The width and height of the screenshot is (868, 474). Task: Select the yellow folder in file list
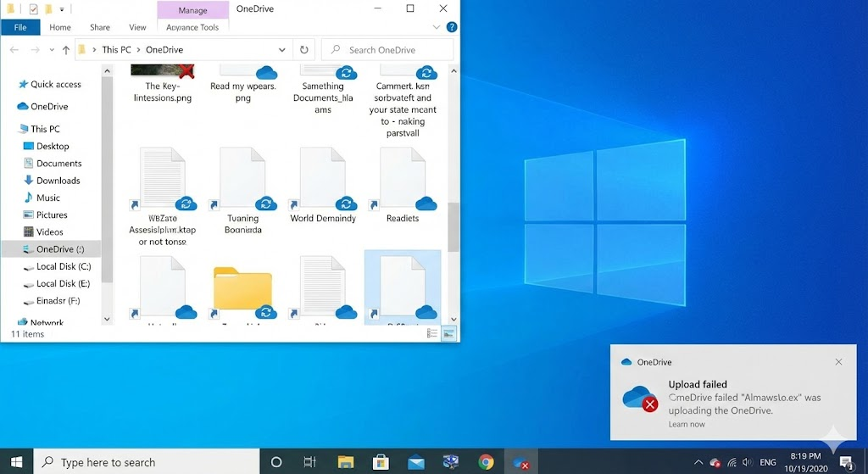click(x=242, y=291)
